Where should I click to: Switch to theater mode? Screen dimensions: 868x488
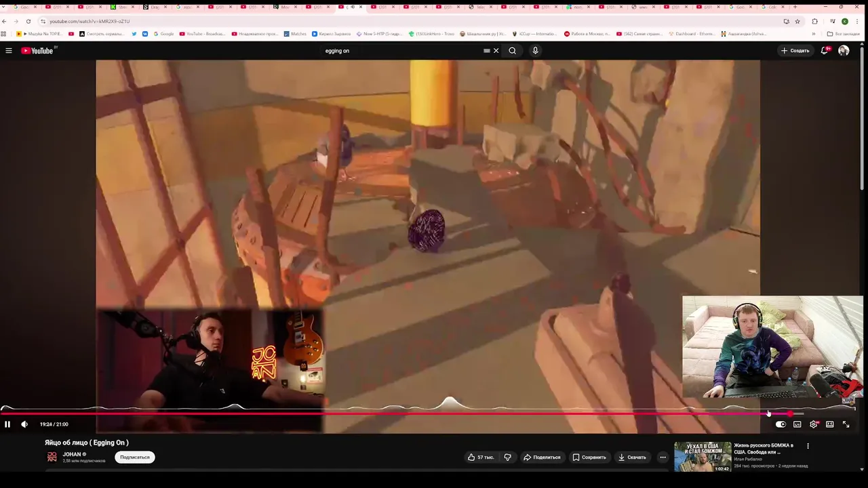click(x=829, y=424)
